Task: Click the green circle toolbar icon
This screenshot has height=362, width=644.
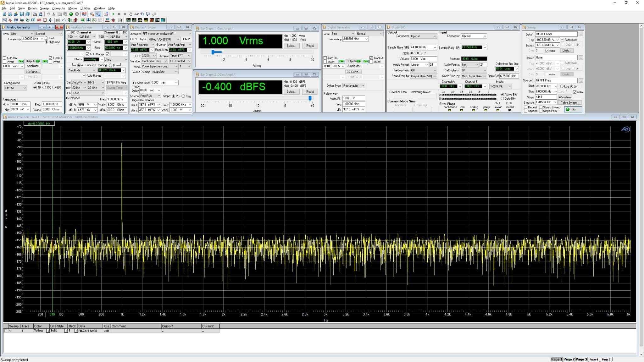Action: point(71,14)
